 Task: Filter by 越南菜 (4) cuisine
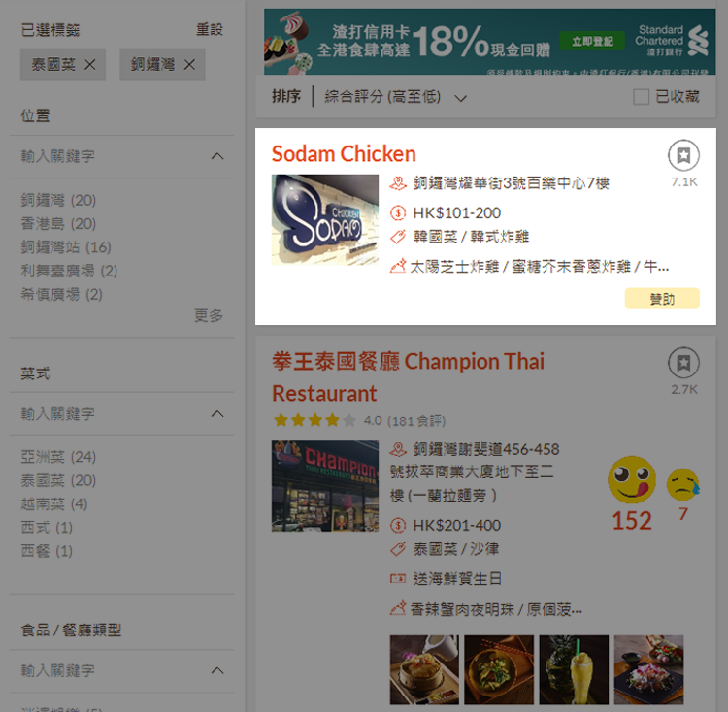pos(53,503)
